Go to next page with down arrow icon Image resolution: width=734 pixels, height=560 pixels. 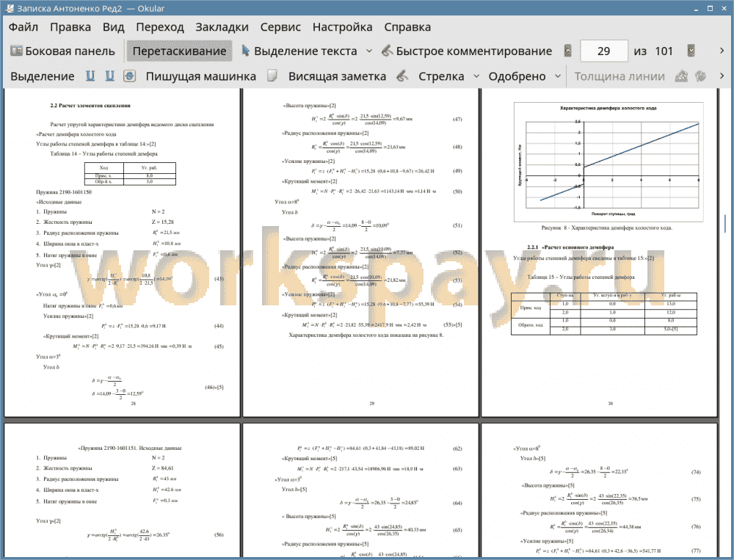click(x=691, y=51)
